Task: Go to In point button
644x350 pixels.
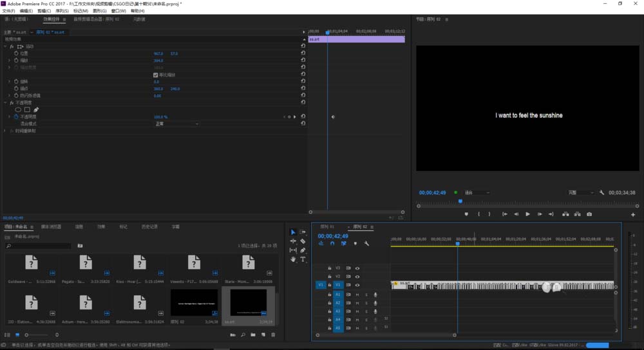Action: pyautogui.click(x=505, y=214)
